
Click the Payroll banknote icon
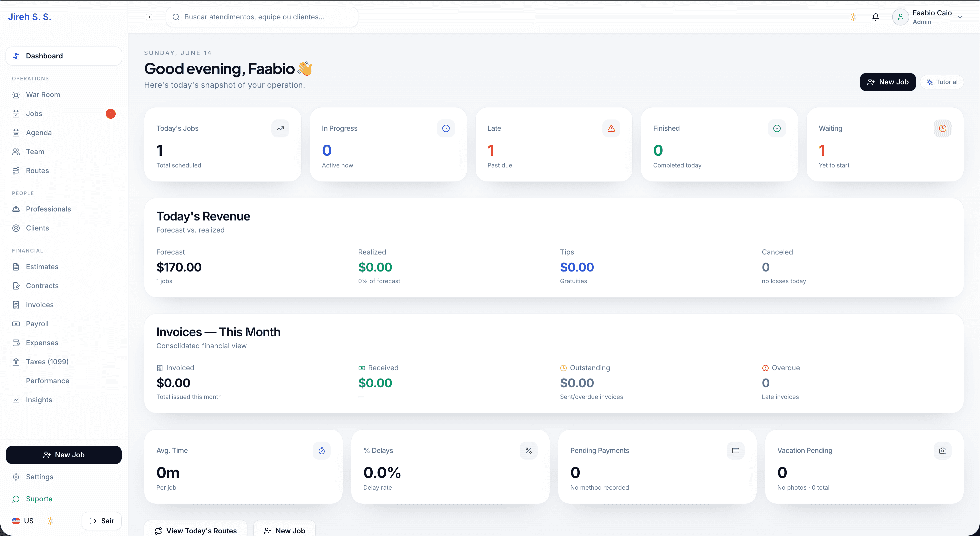coord(16,324)
